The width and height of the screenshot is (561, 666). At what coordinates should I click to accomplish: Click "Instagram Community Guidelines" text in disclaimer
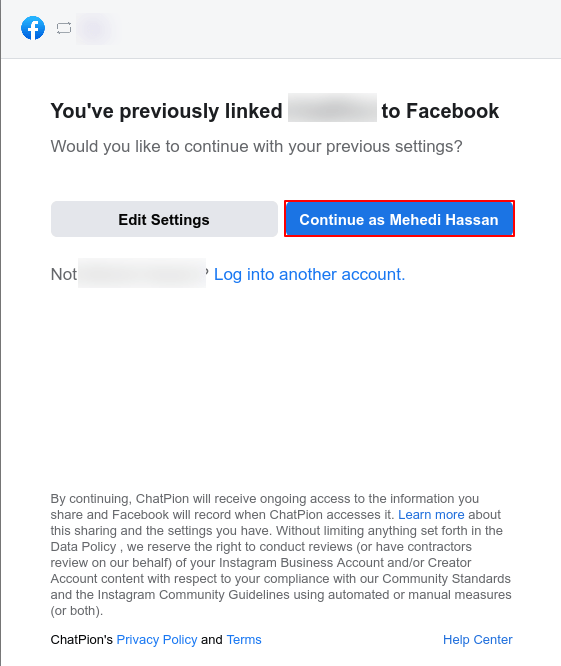coord(194,595)
